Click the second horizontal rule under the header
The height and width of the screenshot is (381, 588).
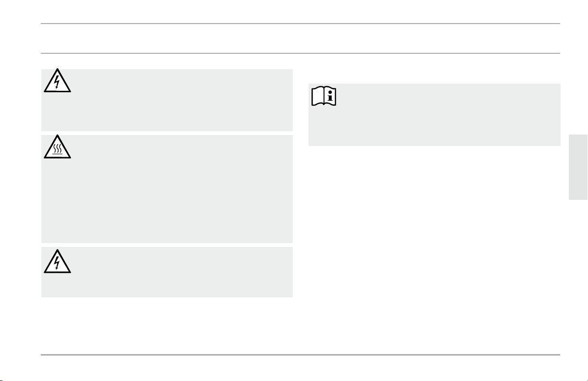pyautogui.click(x=300, y=53)
